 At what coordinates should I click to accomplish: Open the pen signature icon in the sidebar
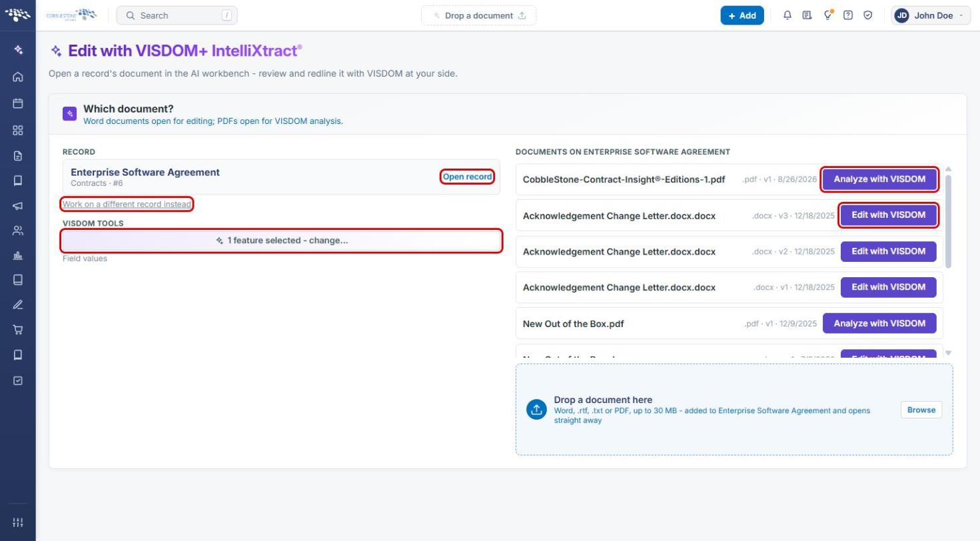coord(18,304)
